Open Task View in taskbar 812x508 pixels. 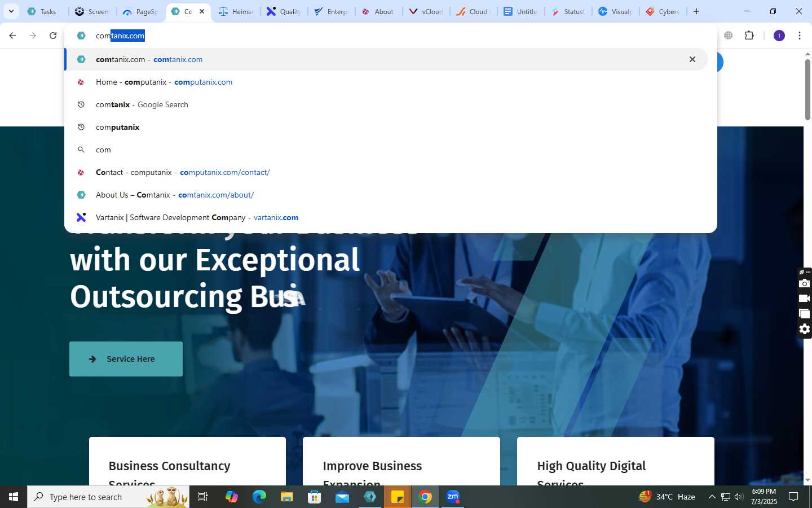pos(203,497)
